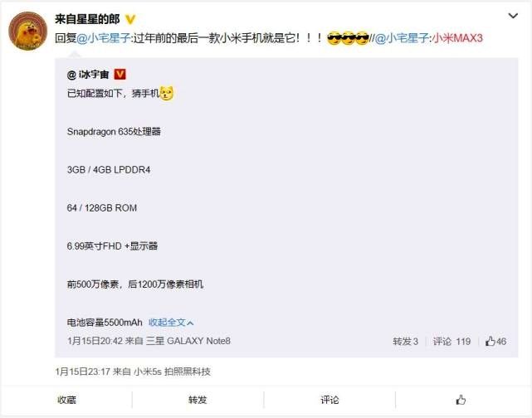Open the 三星 GALAXY Note8 source link
This screenshot has width=532, height=418.
pyautogui.click(x=188, y=341)
